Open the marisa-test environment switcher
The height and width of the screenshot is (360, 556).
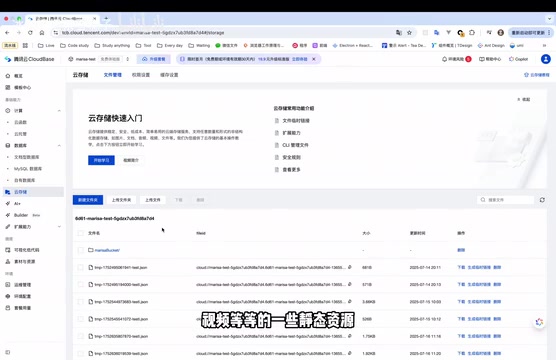click(99, 59)
